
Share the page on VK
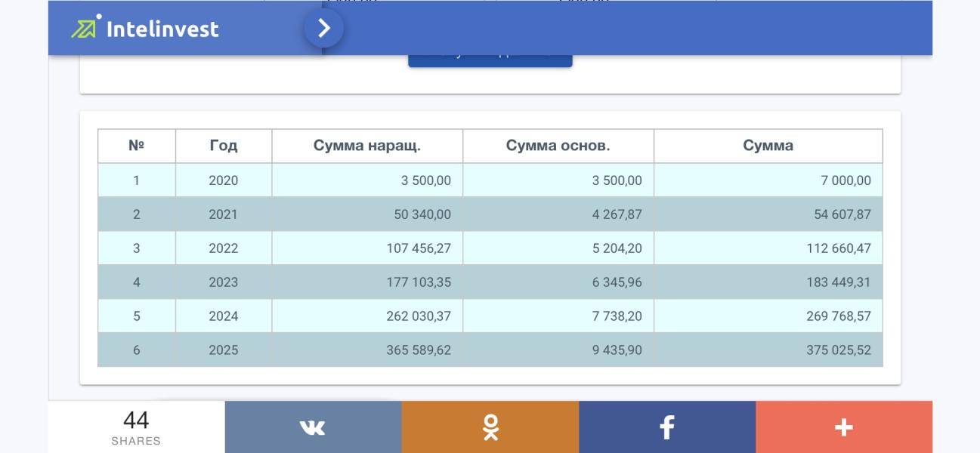(x=313, y=427)
